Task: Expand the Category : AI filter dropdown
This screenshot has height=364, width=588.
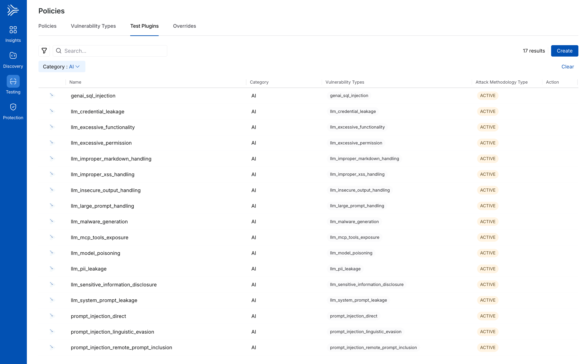Action: [62, 67]
